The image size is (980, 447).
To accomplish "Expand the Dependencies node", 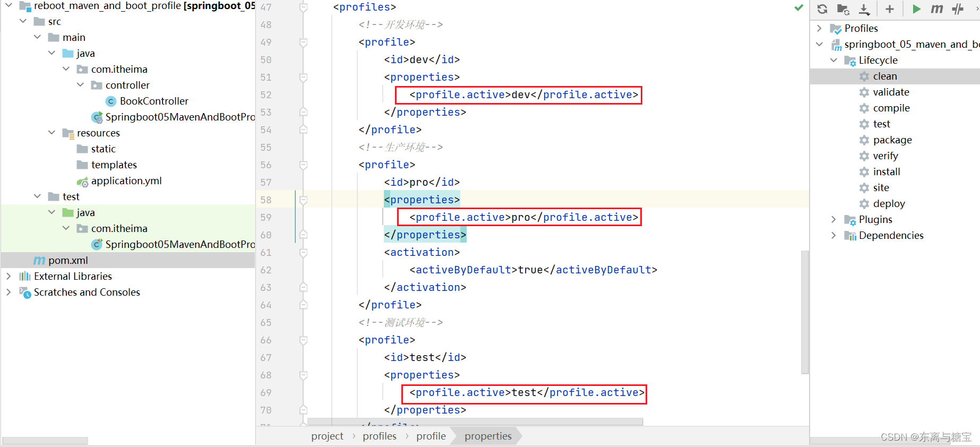I will [x=833, y=235].
